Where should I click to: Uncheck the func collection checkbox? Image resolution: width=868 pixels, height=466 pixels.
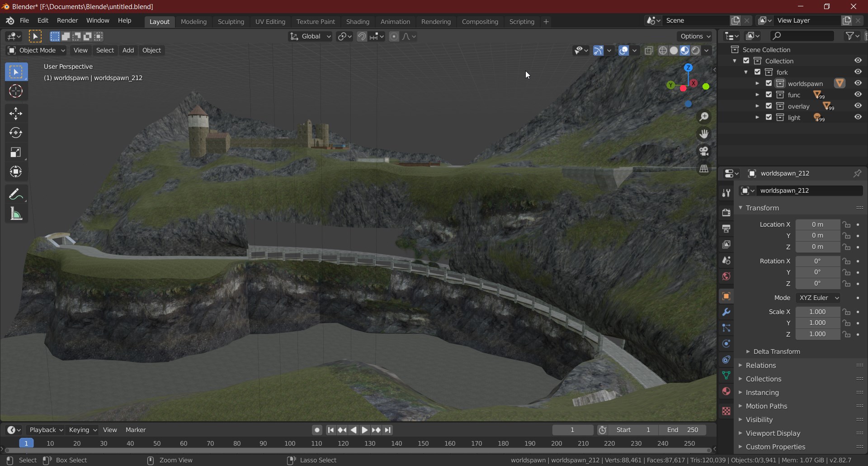(769, 95)
